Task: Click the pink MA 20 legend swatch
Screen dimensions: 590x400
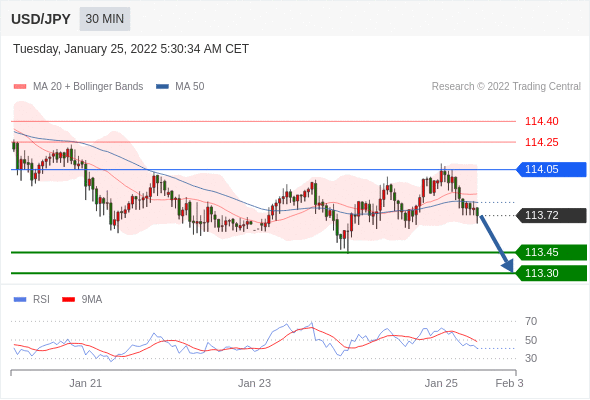Action: (x=20, y=87)
